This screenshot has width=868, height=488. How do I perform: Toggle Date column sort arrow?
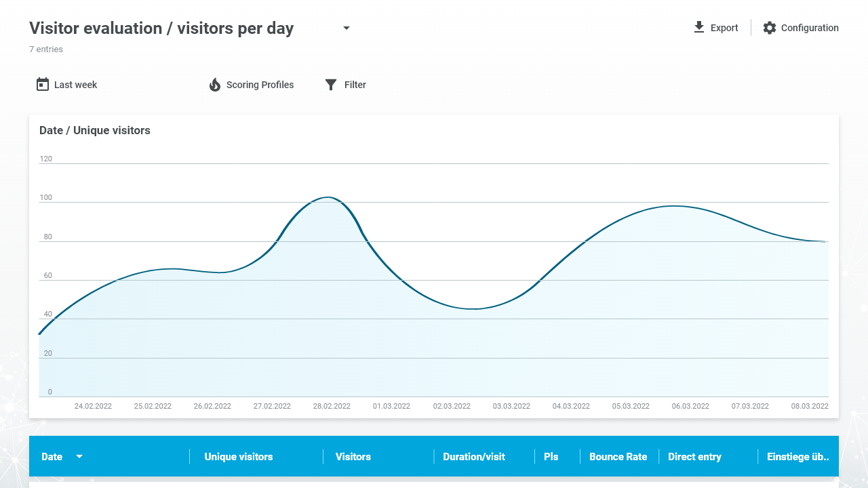tap(79, 457)
